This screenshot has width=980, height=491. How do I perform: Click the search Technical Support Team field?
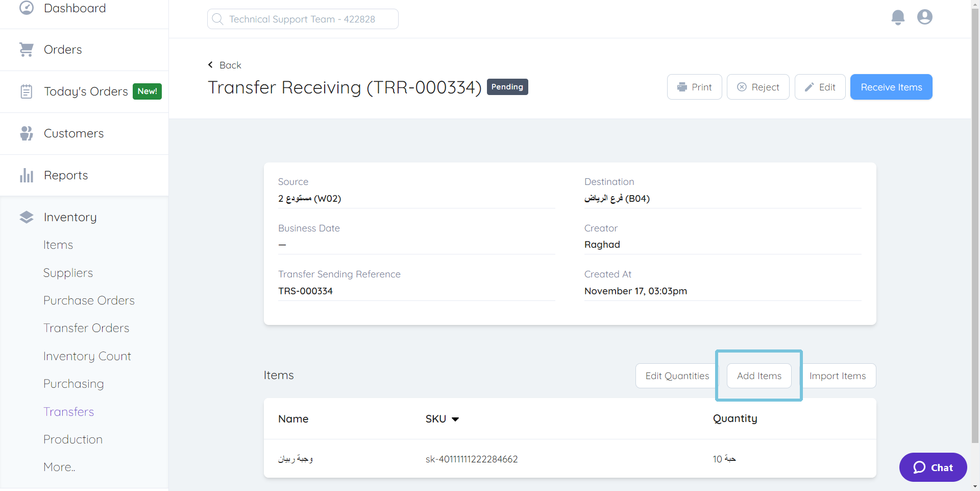pos(302,19)
